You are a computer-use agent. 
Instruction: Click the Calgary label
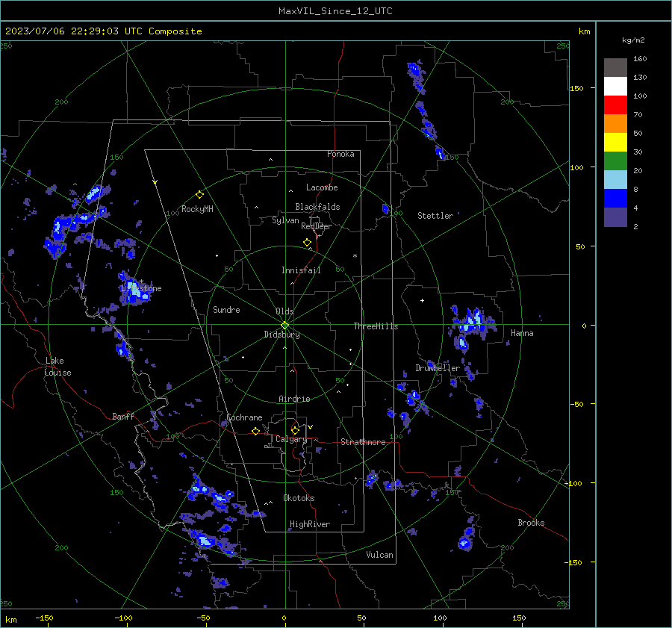pos(291,439)
